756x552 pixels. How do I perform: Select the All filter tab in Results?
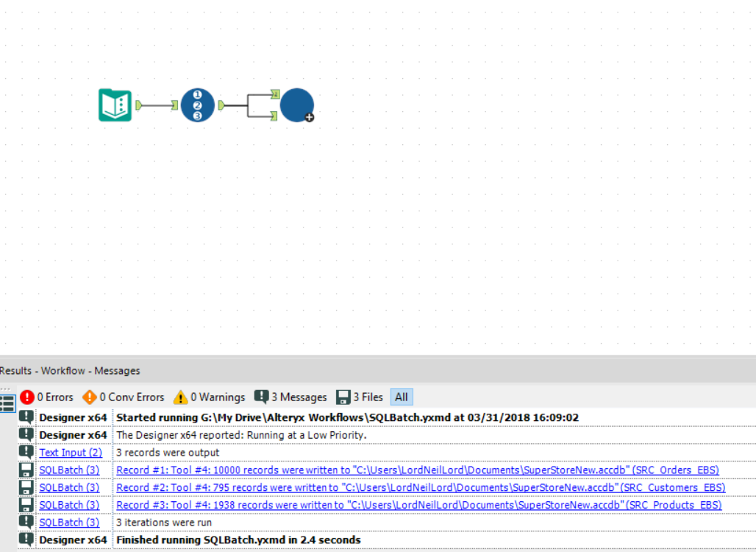click(401, 397)
